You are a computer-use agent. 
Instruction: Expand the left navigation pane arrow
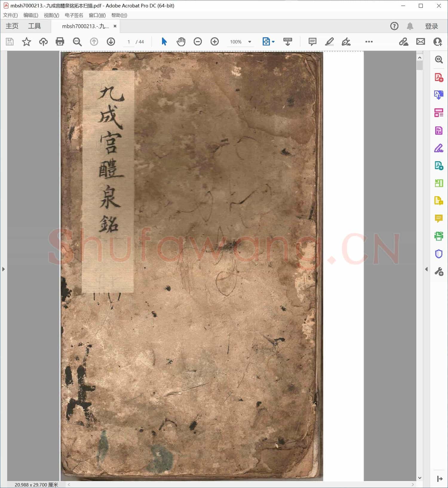(3, 269)
